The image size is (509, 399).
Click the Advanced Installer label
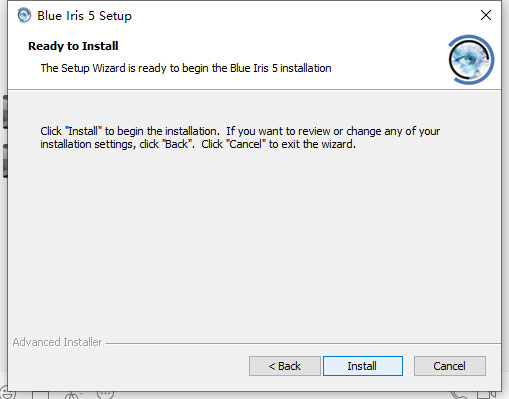pos(57,342)
